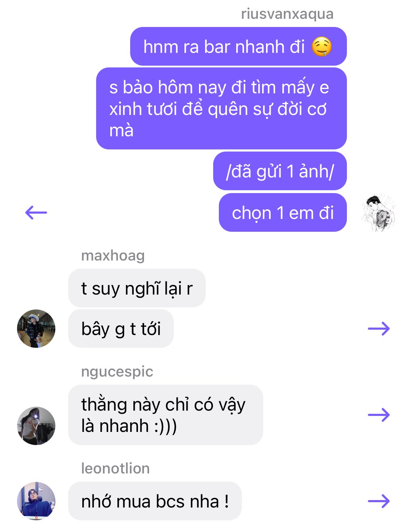
Task: Open maxhoag's profile avatar
Action: [x=36, y=329]
